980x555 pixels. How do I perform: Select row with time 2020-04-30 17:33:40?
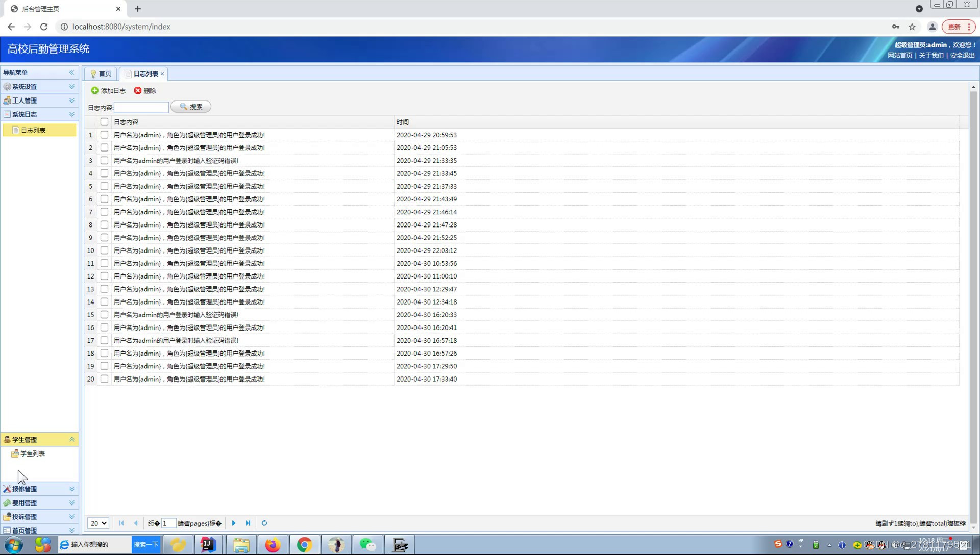(522, 379)
